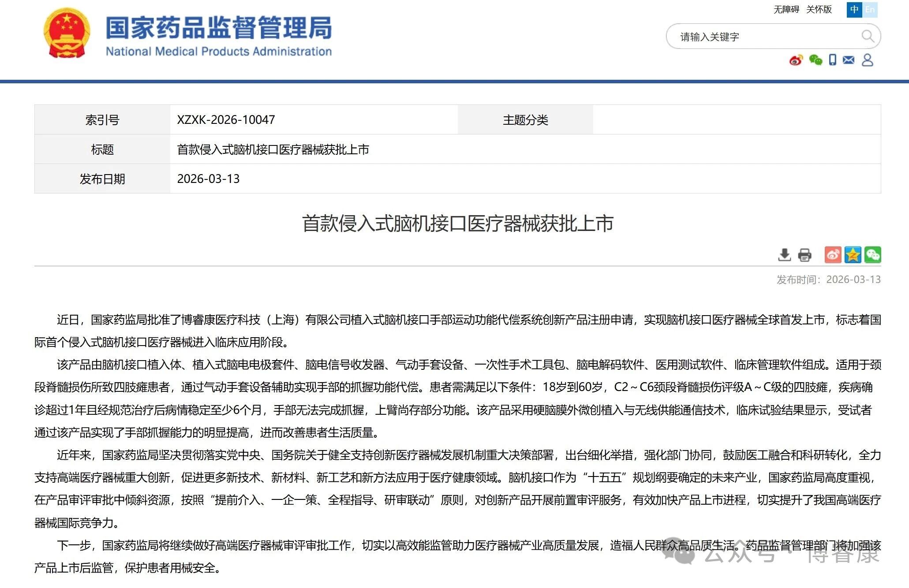Image resolution: width=909 pixels, height=588 pixels.
Task: Click the mobile phone icon in header
Action: click(832, 60)
